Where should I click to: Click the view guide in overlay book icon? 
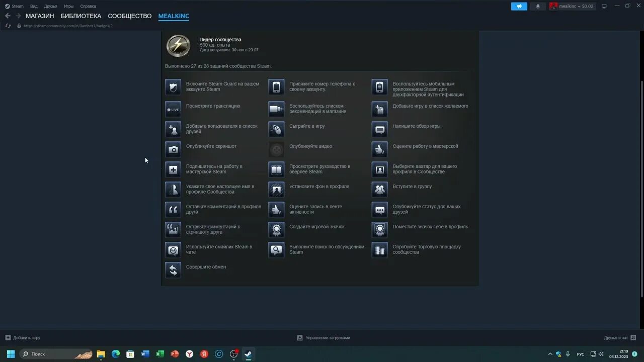click(276, 169)
